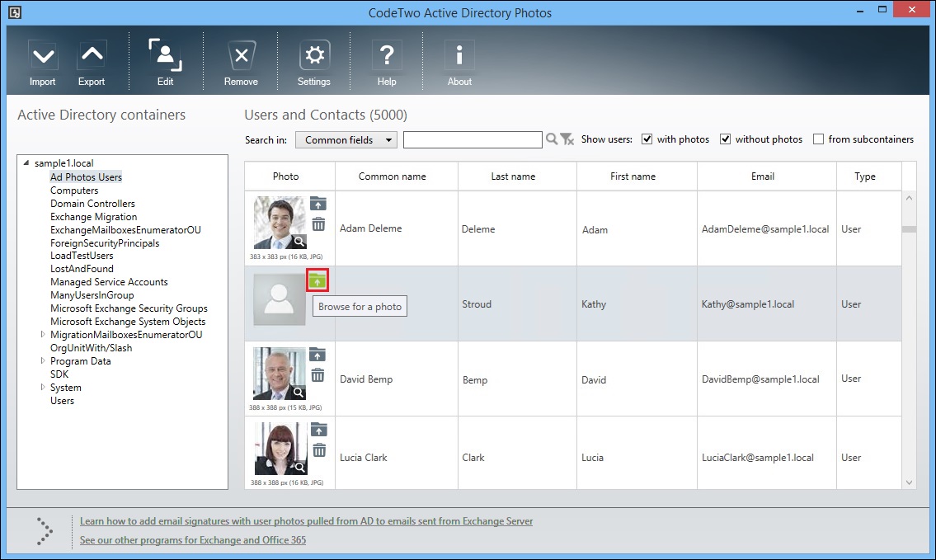
Task: Click the search magnifier icon
Action: pos(552,139)
